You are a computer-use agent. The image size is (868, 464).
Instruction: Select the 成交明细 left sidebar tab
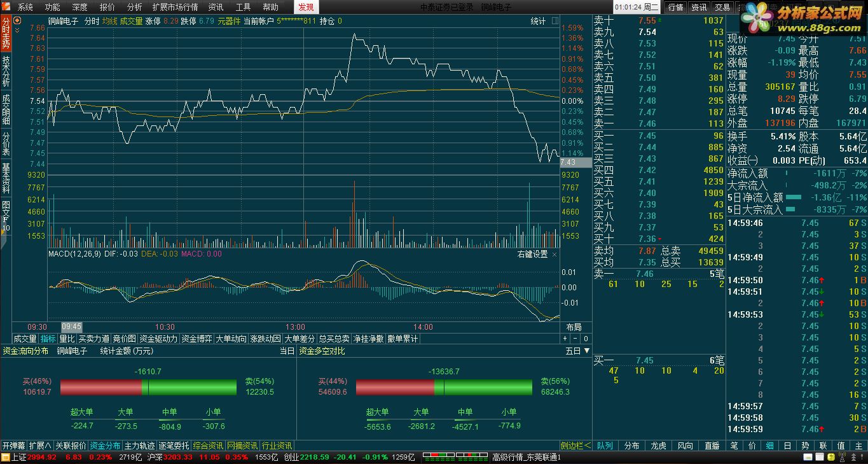pos(6,109)
